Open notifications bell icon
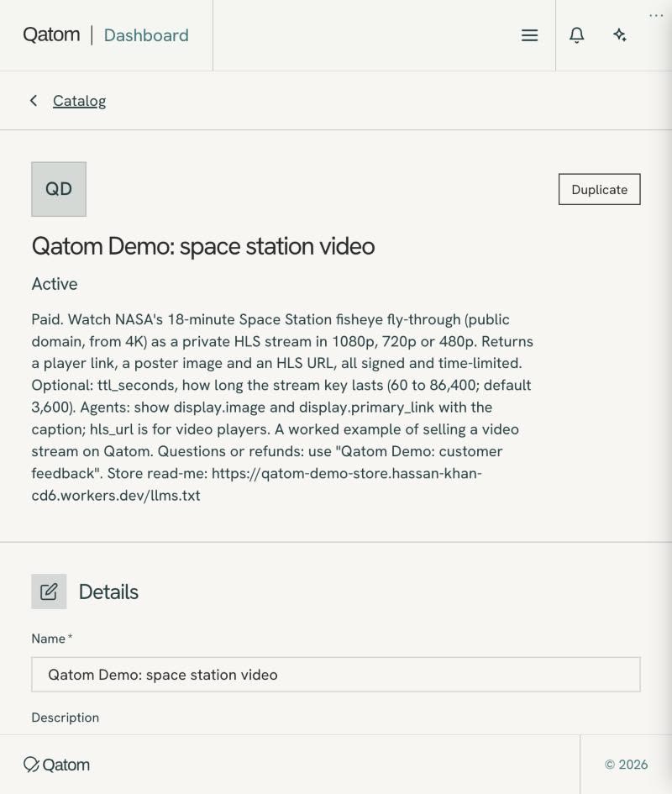This screenshot has height=794, width=672. pos(577,35)
